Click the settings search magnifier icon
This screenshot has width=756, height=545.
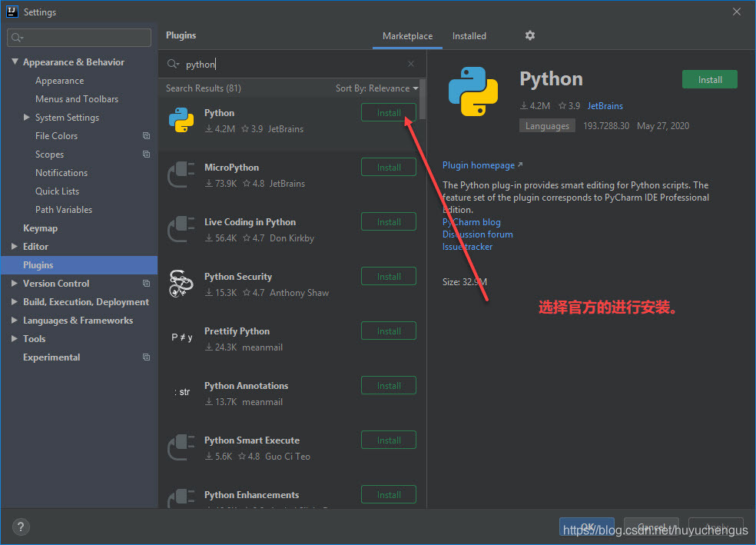point(18,38)
